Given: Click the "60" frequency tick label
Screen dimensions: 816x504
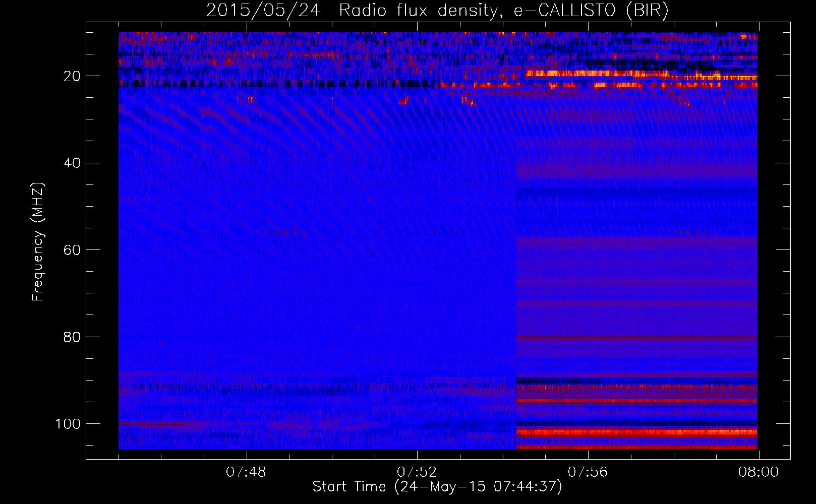Looking at the screenshot, I should coord(72,250).
